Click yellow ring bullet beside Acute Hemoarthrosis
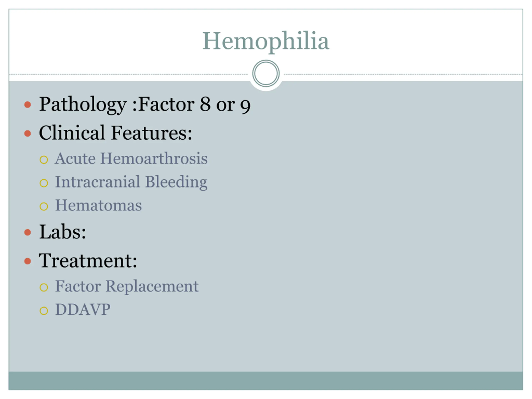This screenshot has width=532, height=399. click(44, 160)
